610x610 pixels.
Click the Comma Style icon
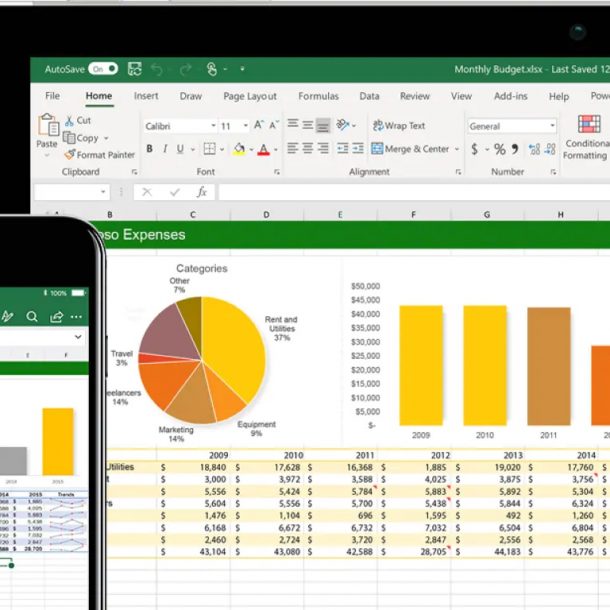[515, 149]
